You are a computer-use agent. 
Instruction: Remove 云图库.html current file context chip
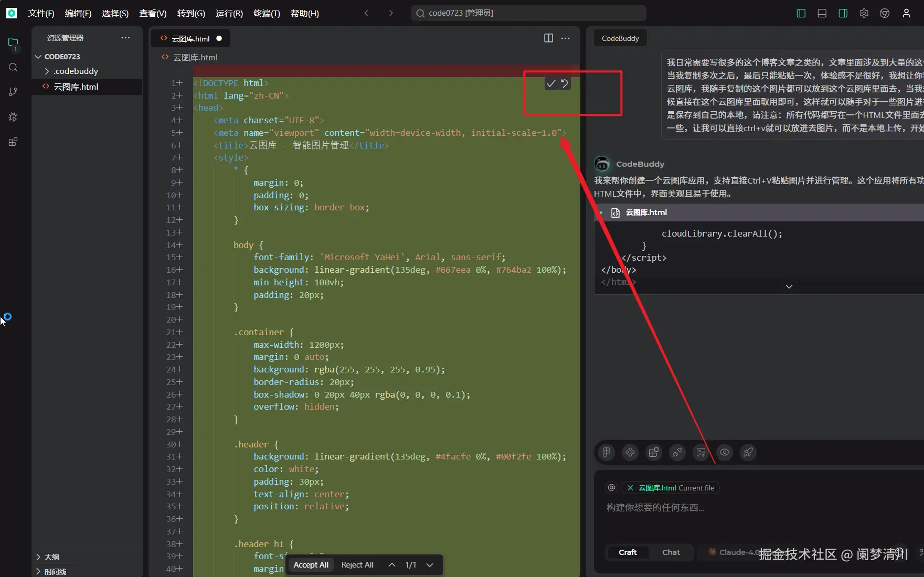tap(630, 488)
